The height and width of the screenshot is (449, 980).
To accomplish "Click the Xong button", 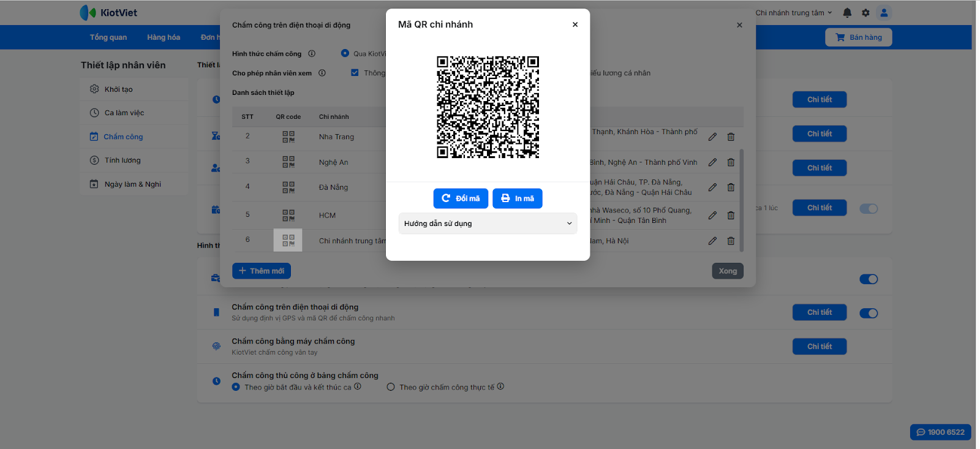I will [x=728, y=271].
